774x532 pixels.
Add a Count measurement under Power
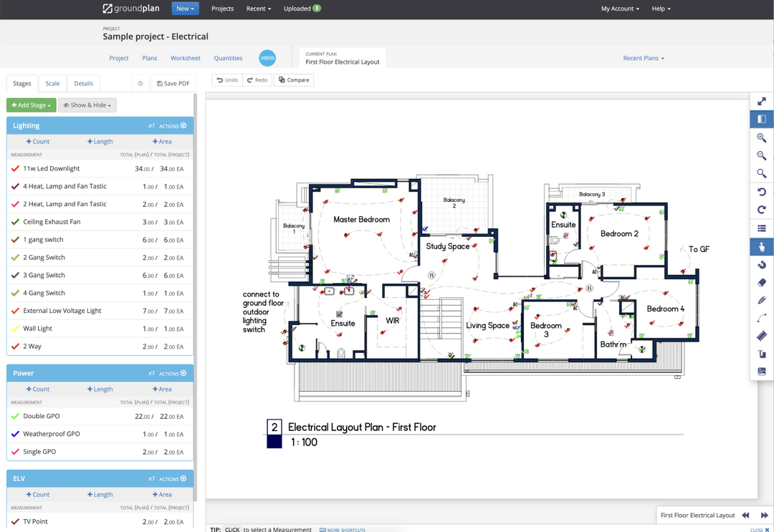[37, 389]
